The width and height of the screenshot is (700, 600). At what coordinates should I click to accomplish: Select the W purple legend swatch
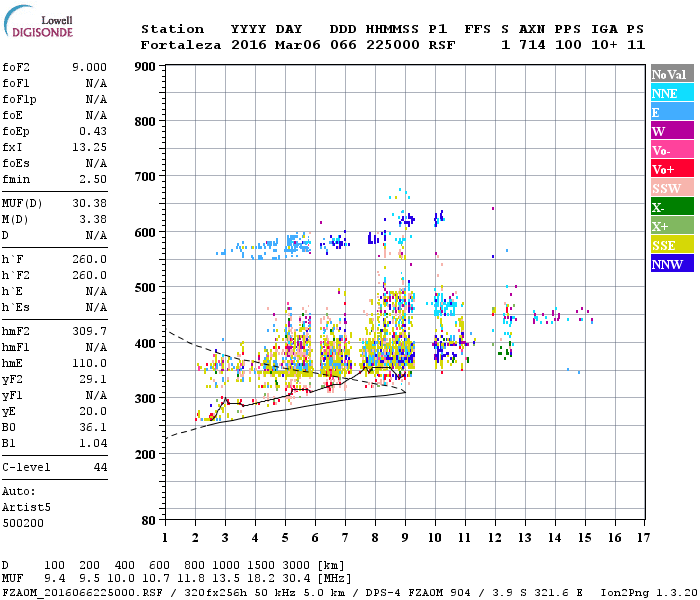(672, 131)
